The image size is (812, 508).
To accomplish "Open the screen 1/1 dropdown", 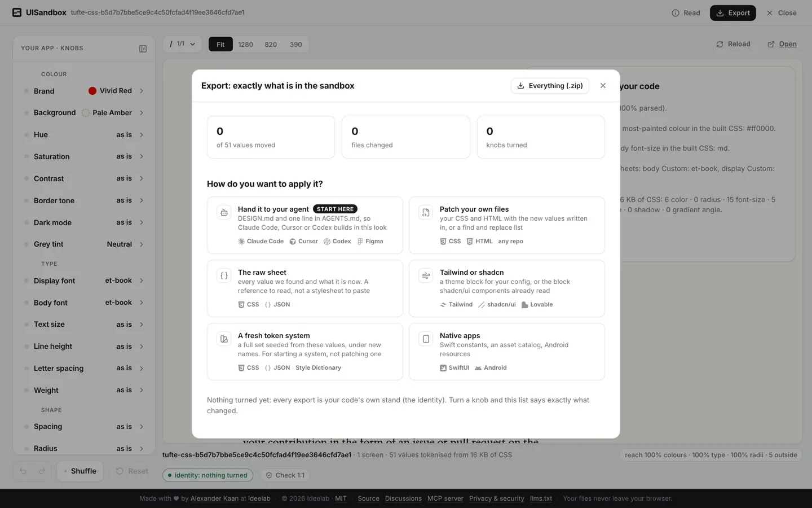I will (182, 44).
